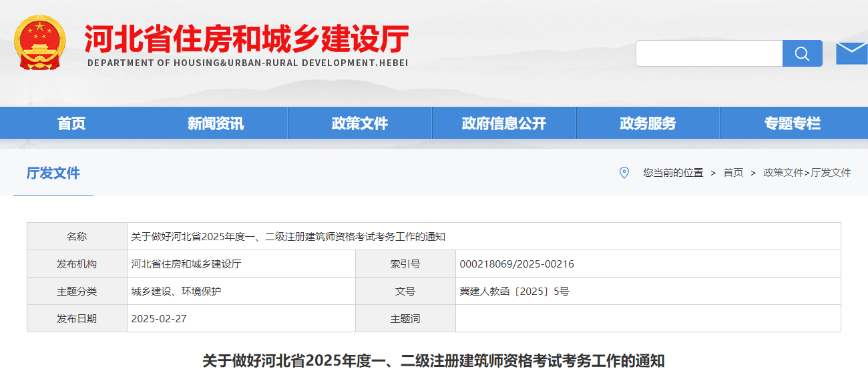Open the 政府信息公开 navigation menu
The height and width of the screenshot is (379, 868).
click(504, 123)
